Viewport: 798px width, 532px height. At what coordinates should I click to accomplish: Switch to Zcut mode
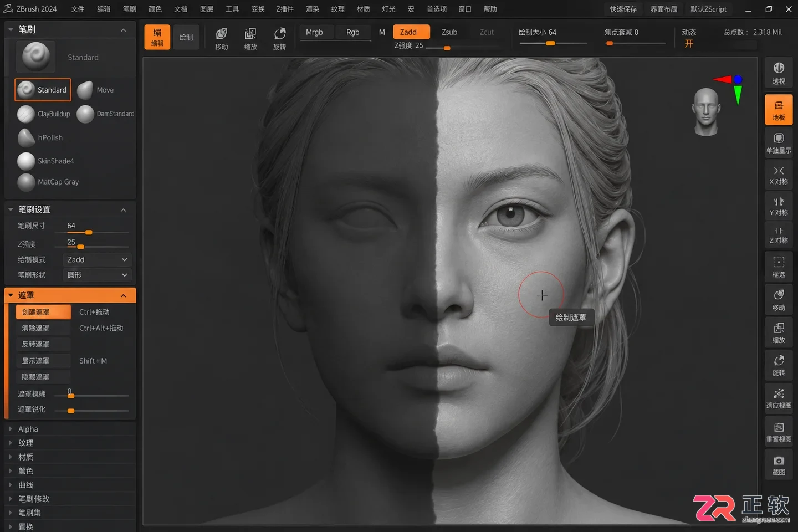click(487, 32)
